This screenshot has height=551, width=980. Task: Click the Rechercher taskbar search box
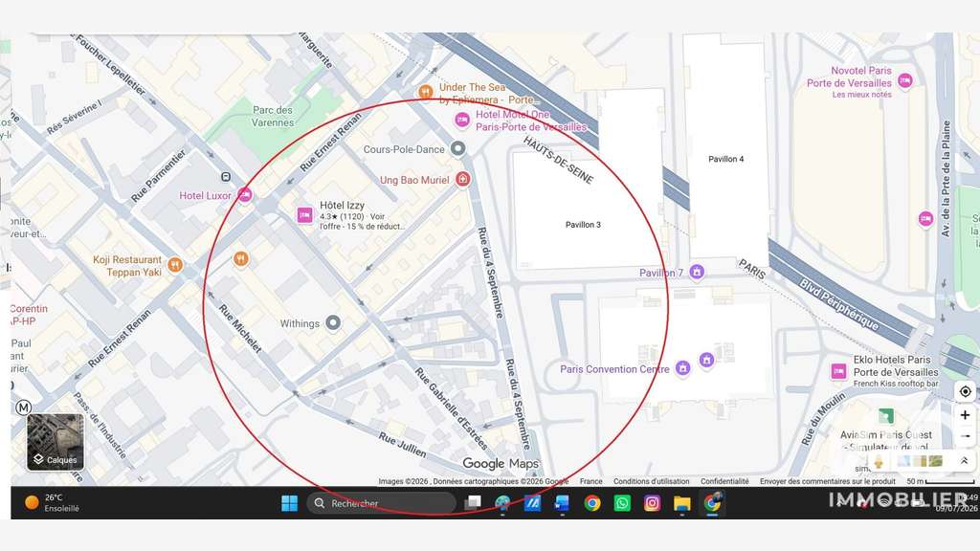click(x=382, y=503)
